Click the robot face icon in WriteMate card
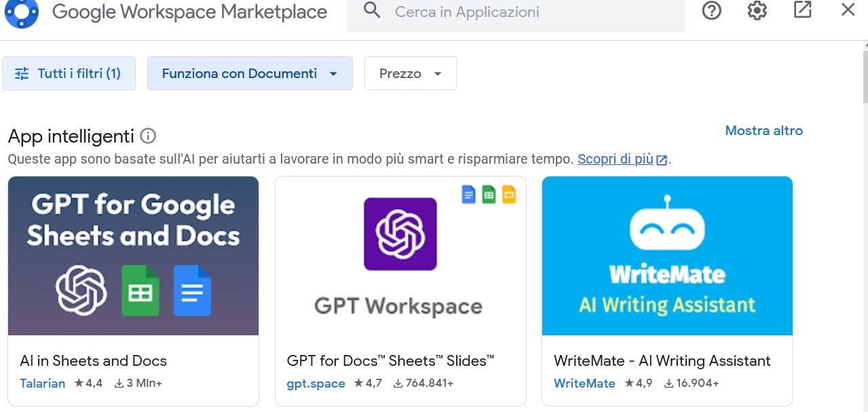 (x=667, y=224)
